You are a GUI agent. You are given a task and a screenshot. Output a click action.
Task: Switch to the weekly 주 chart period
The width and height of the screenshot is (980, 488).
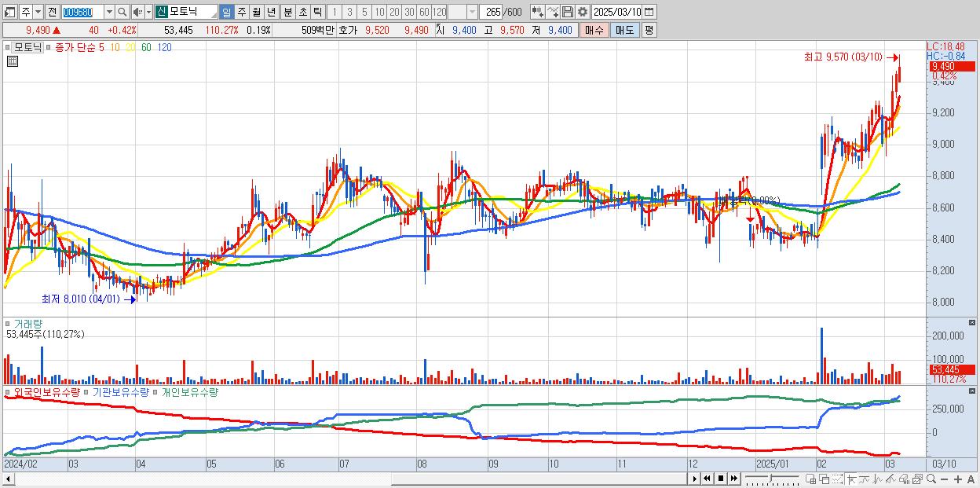tap(241, 12)
